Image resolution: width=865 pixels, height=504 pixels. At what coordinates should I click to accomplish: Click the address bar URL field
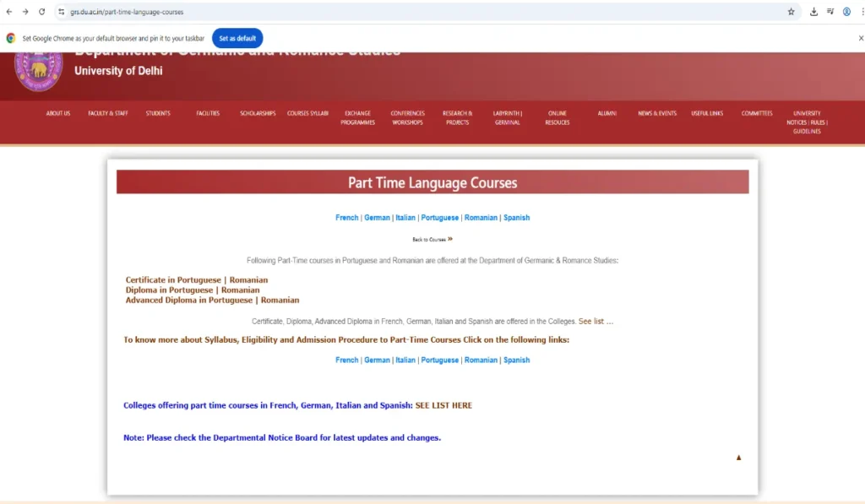click(422, 12)
